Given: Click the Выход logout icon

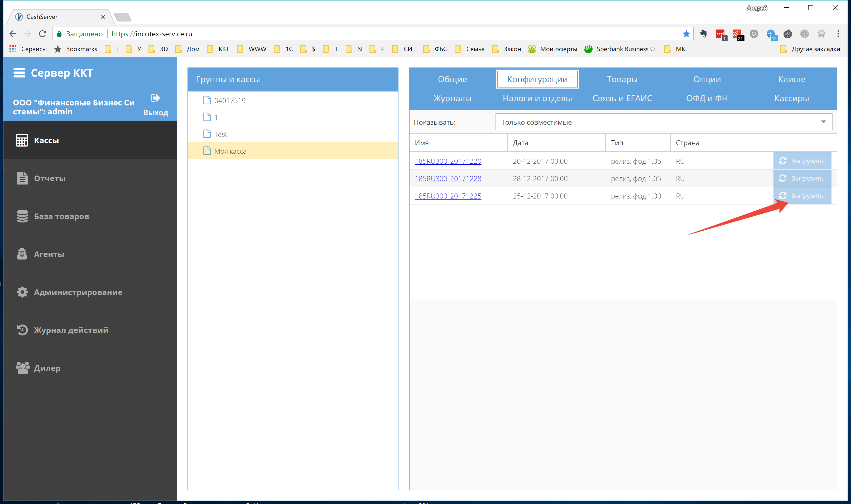Looking at the screenshot, I should coord(155,98).
